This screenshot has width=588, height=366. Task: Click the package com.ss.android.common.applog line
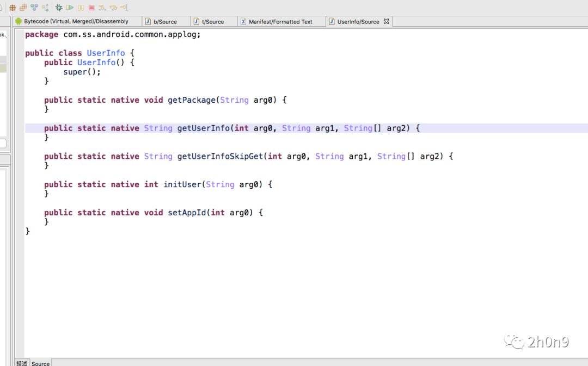113,34
